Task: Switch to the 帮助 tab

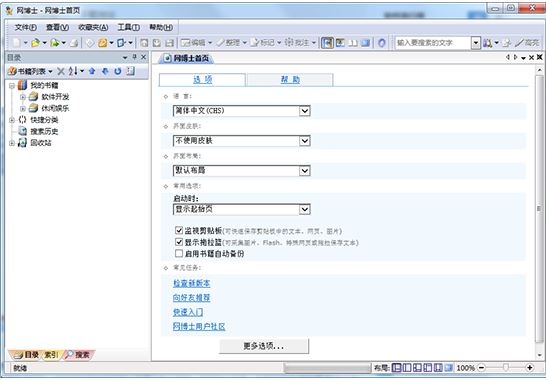Action: (290, 80)
